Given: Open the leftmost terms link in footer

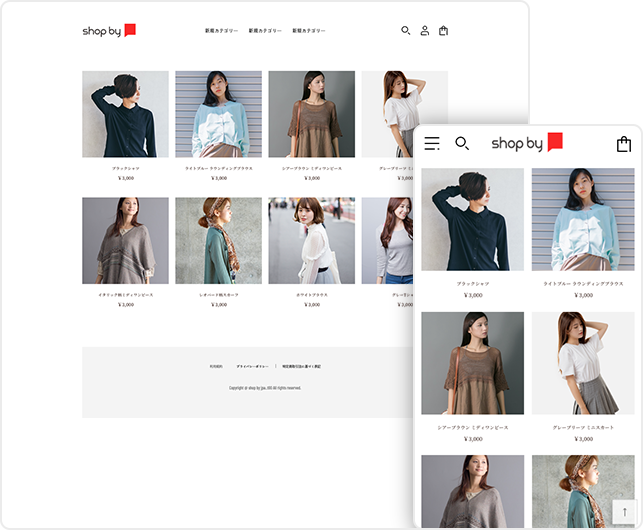Looking at the screenshot, I should [x=216, y=366].
